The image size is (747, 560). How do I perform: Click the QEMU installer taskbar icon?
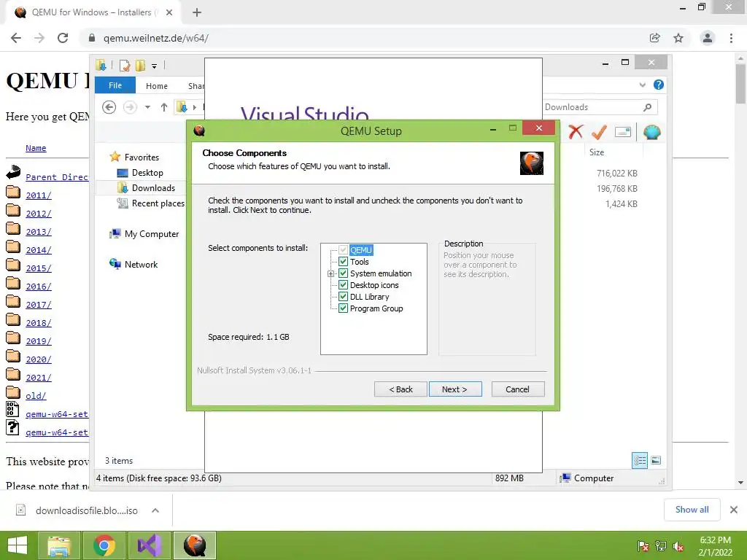point(195,545)
